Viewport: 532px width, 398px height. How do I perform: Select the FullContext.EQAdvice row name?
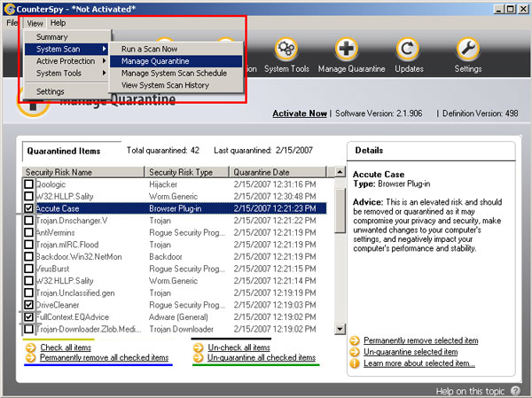pos(73,317)
